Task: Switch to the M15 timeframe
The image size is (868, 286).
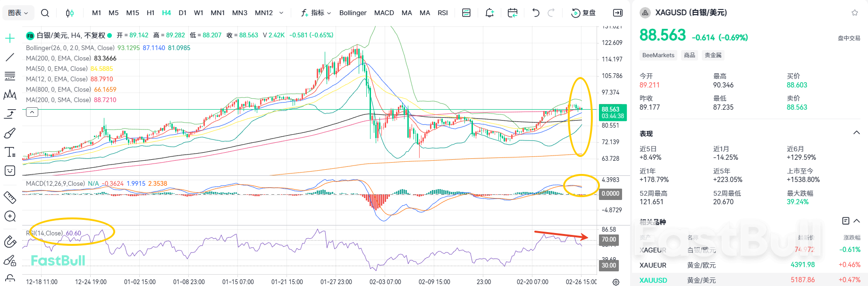Action: tap(133, 13)
